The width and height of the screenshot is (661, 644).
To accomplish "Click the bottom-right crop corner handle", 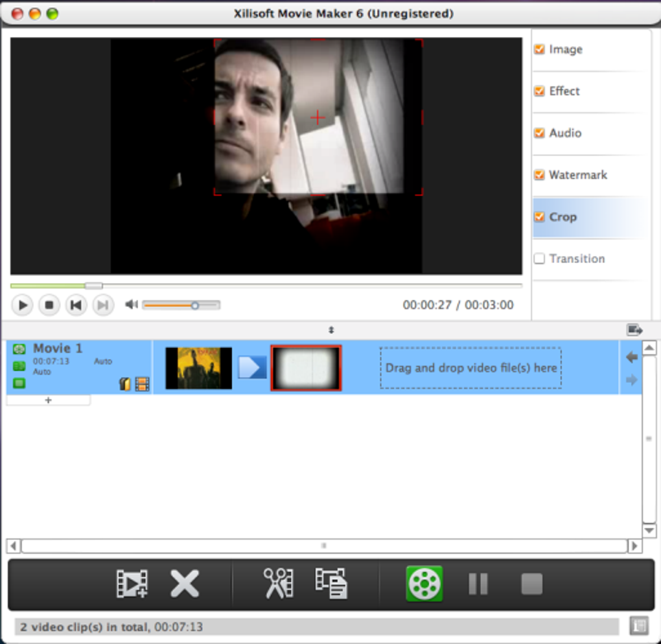I will click(419, 192).
